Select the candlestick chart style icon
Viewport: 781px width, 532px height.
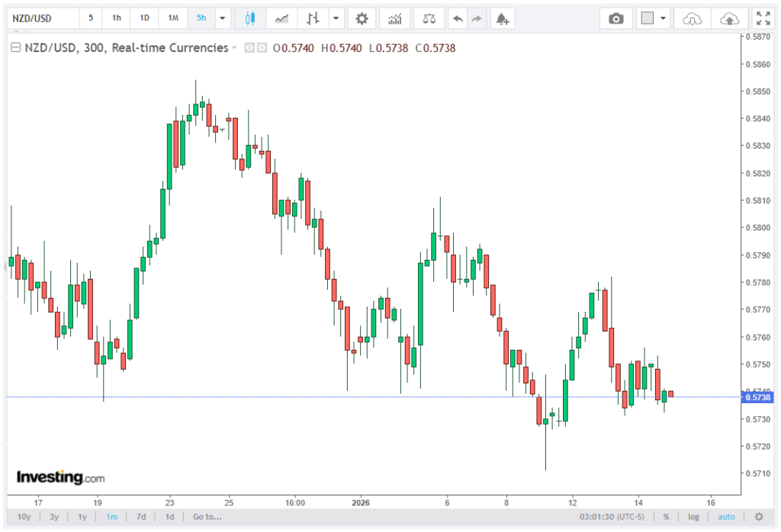click(x=249, y=18)
